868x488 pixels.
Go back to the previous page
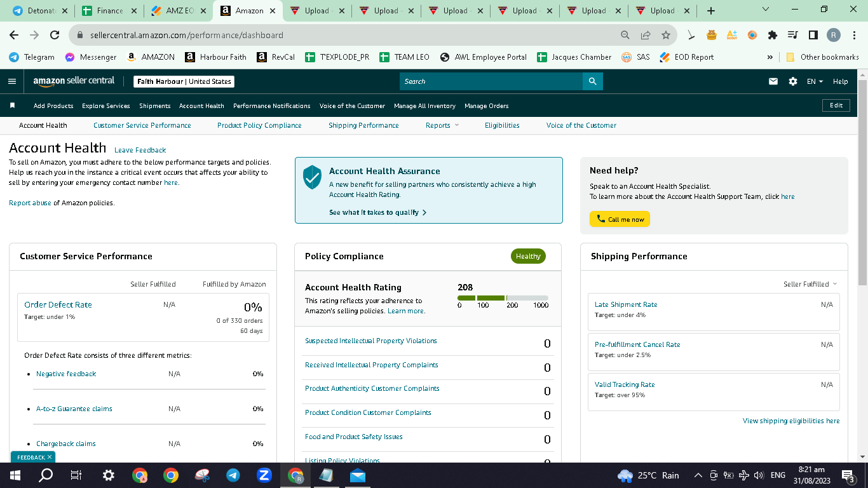coord(14,35)
